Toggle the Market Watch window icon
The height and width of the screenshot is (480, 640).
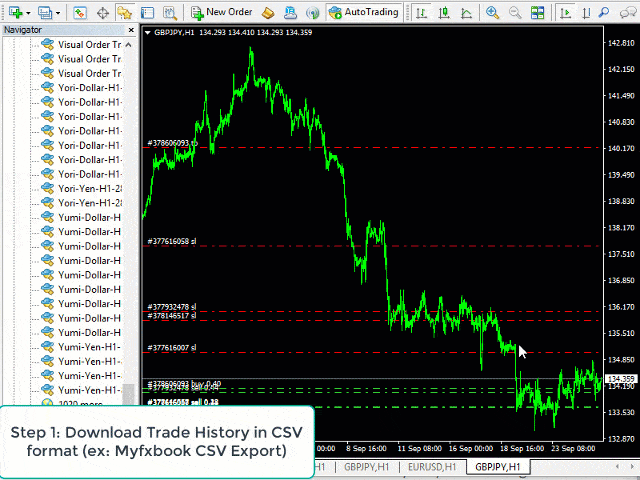pos(80,13)
